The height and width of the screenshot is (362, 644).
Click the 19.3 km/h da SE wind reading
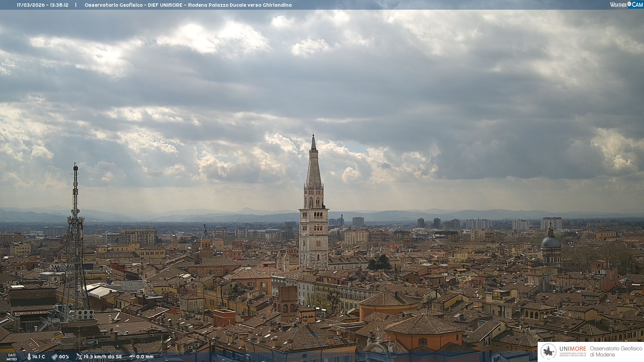point(103,357)
